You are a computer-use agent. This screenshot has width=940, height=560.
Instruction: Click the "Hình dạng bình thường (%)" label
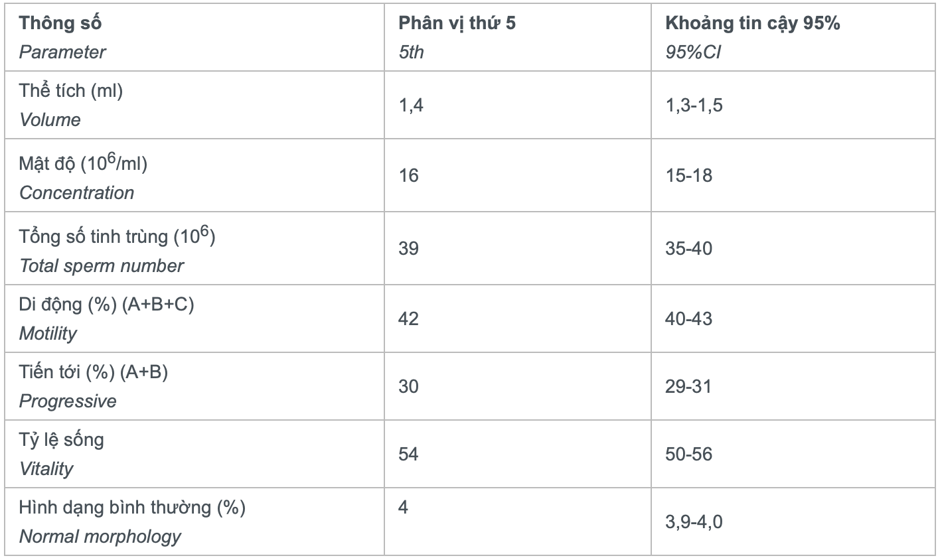point(132,508)
